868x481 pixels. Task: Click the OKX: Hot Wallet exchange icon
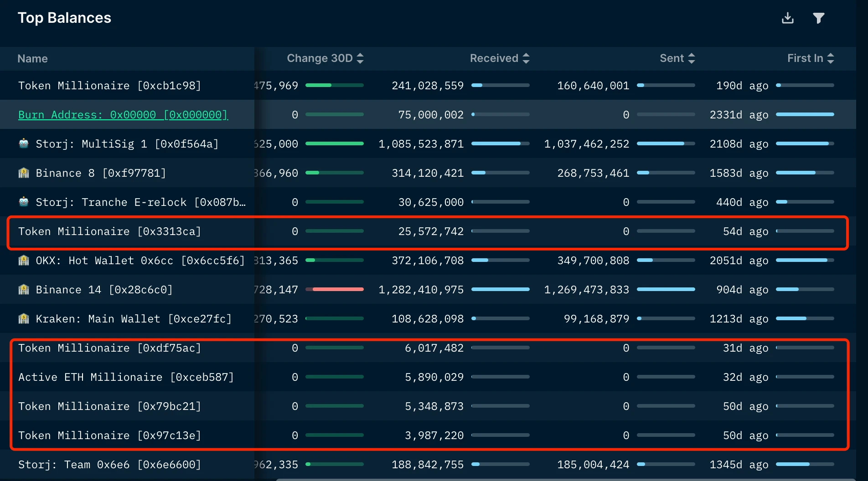24,260
